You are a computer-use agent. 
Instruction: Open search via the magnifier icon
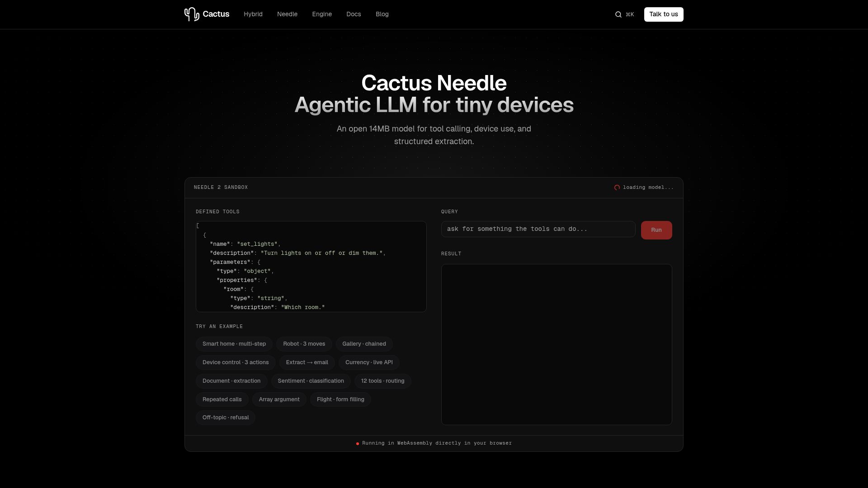tap(618, 14)
